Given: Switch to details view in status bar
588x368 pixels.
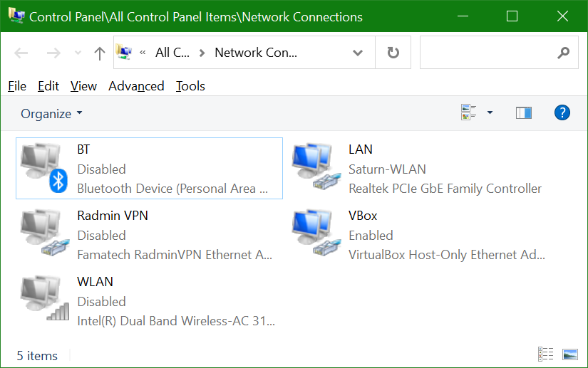Looking at the screenshot, I should (x=546, y=354).
